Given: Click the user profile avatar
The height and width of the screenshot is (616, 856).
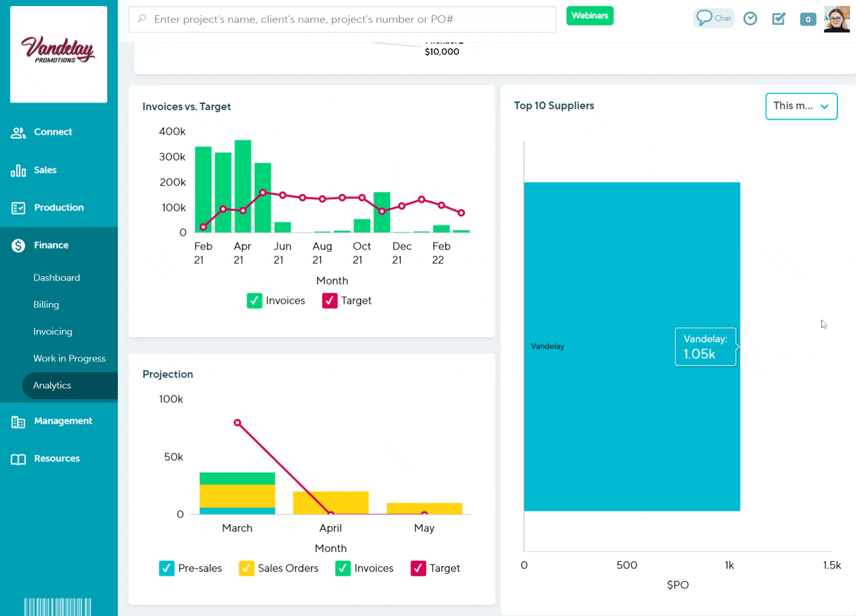Looking at the screenshot, I should pyautogui.click(x=836, y=19).
